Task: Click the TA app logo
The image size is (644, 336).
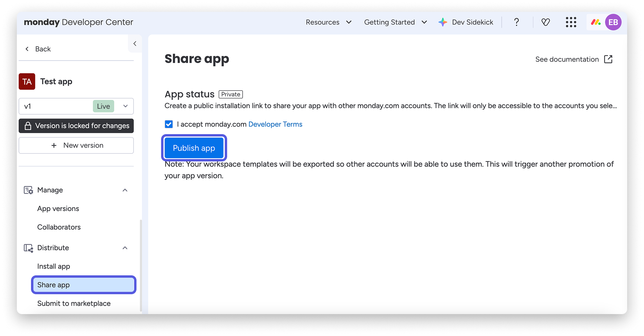Action: pyautogui.click(x=27, y=82)
